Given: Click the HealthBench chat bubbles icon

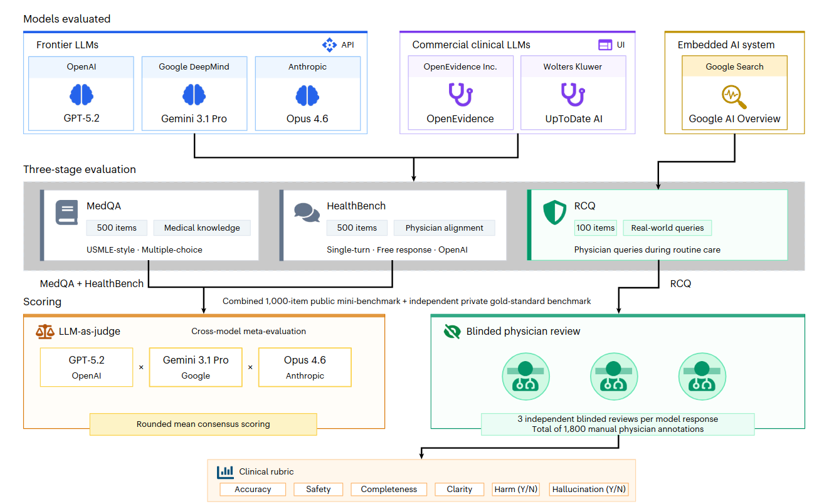Looking at the screenshot, I should coord(307,212).
